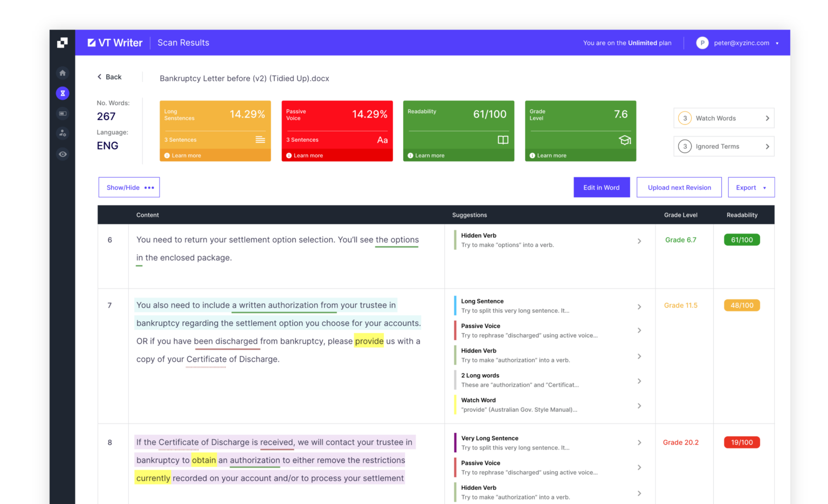Select the hourglass scan icon in sidebar
The height and width of the screenshot is (504, 828).
[x=63, y=93]
